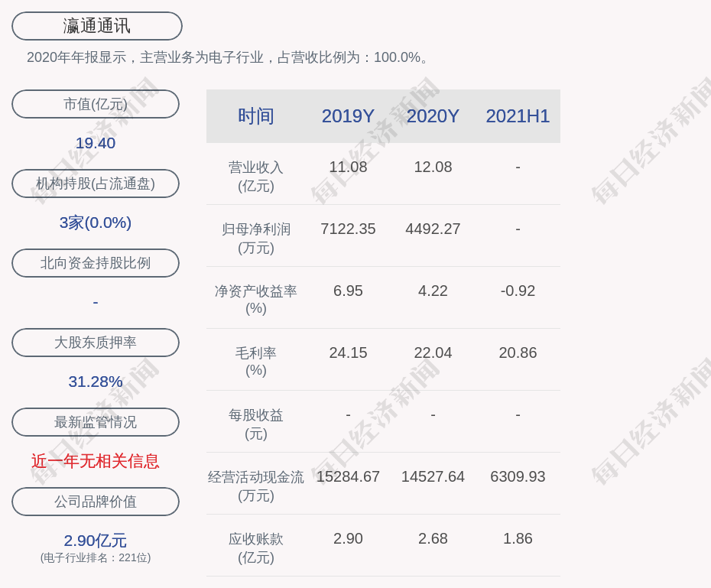Click ROE value 4.22
This screenshot has height=588, width=711.
433,291
